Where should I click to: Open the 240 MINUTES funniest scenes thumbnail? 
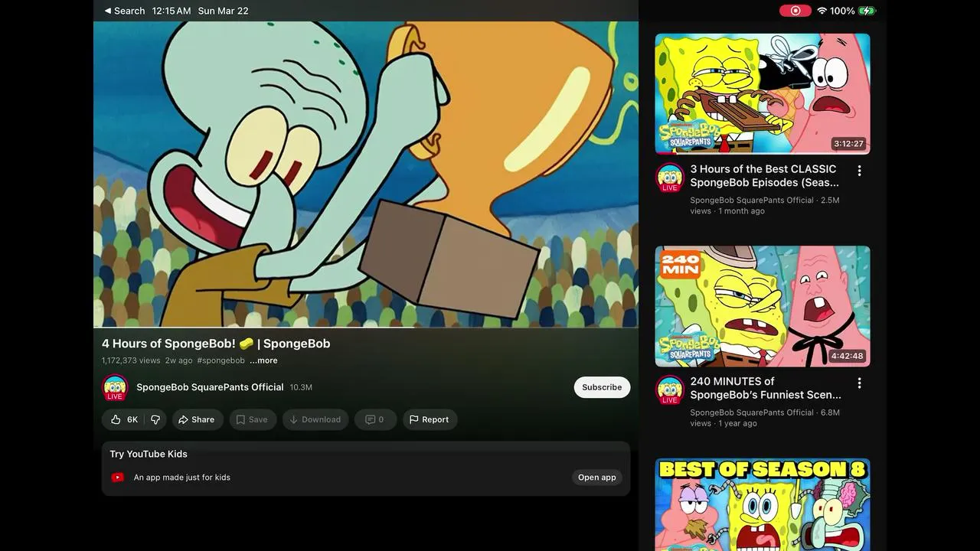tap(763, 306)
